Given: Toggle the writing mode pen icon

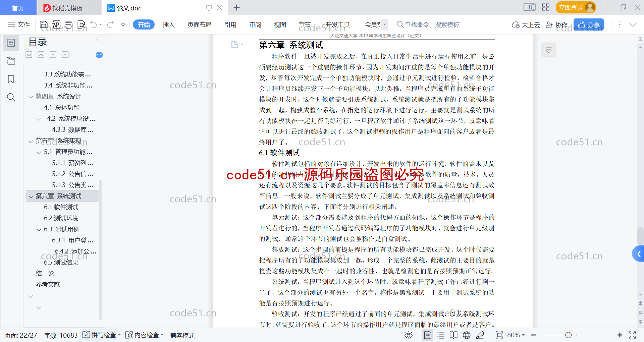Looking at the screenshot, I should pyautogui.click(x=480, y=335).
